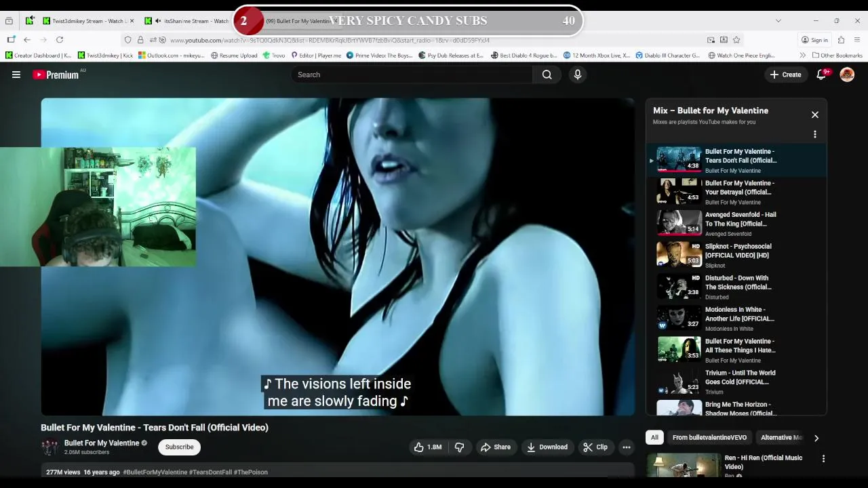Play Motionless In White 'Another Life'
868x488 pixels.
tap(736, 319)
